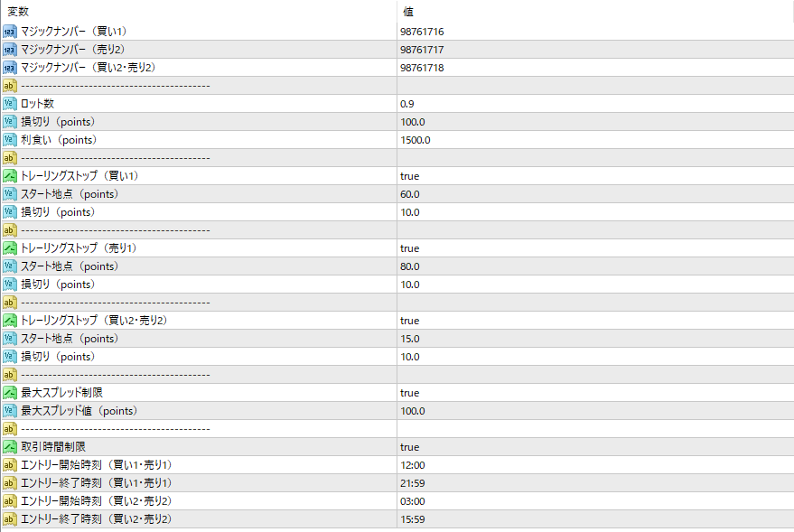
Task: Edit the magic number value 98761718
Action: click(422, 68)
